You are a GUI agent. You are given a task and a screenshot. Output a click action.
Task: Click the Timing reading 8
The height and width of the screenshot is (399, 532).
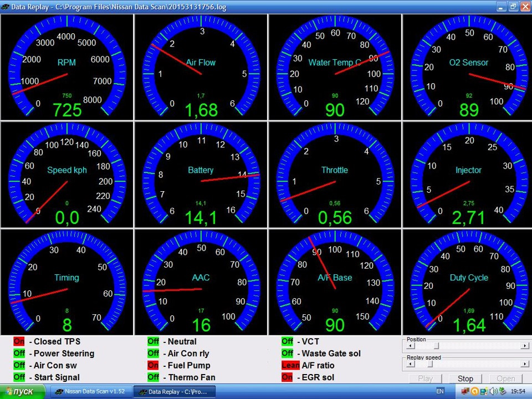click(x=67, y=325)
